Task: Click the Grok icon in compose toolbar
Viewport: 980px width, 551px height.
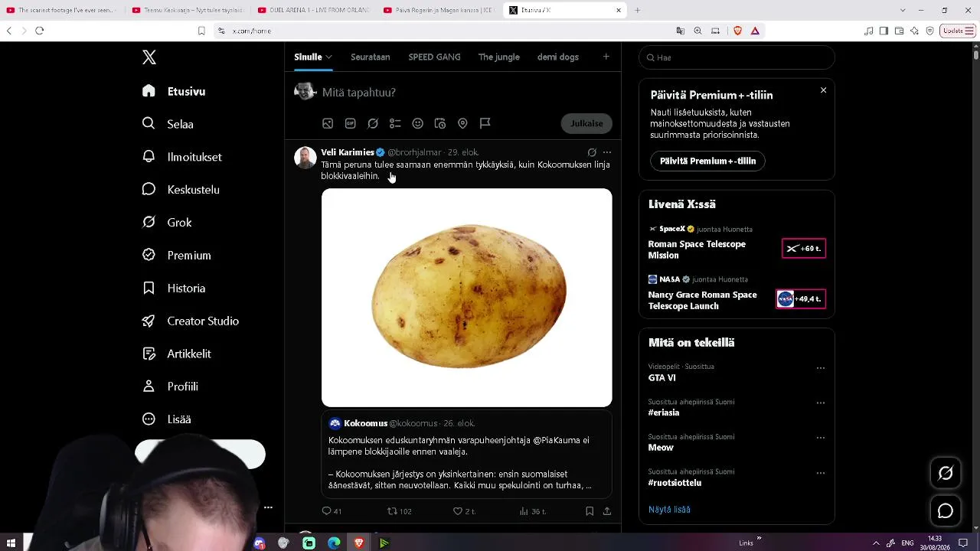Action: point(373,123)
